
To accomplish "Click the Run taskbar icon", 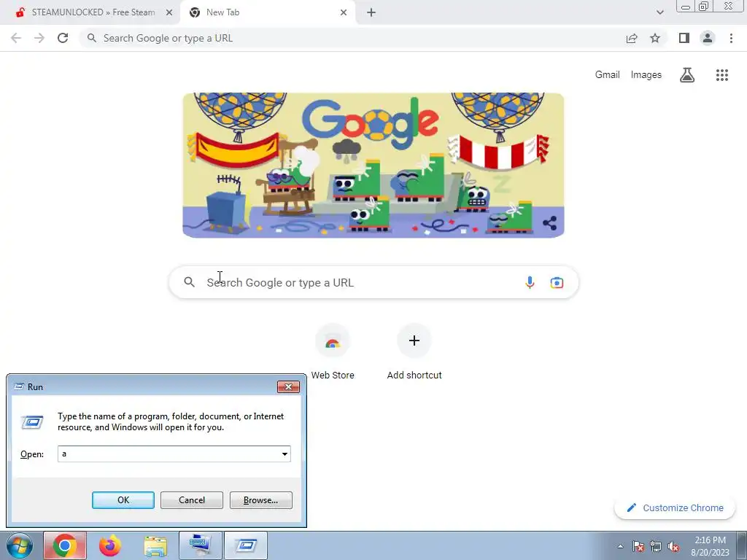I will click(246, 545).
